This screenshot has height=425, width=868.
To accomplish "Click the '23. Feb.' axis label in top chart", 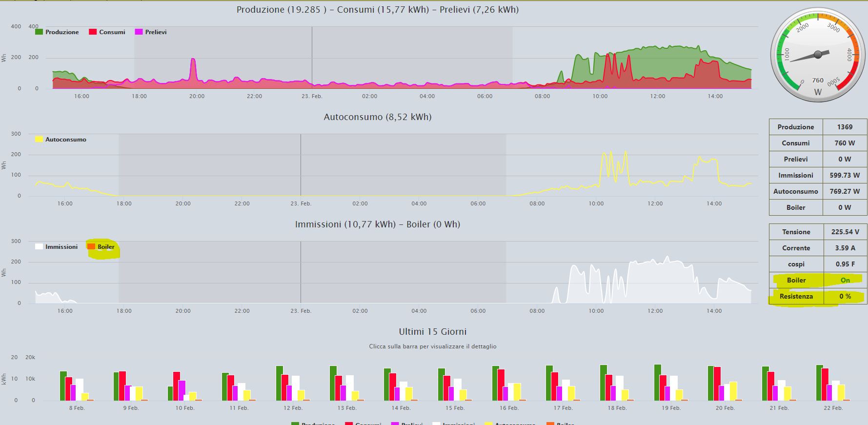I will (312, 96).
